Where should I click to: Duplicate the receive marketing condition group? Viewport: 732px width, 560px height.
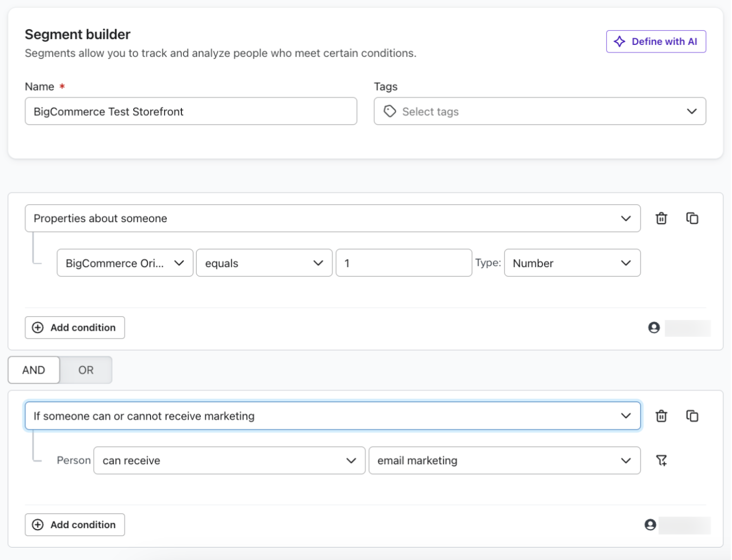point(692,416)
